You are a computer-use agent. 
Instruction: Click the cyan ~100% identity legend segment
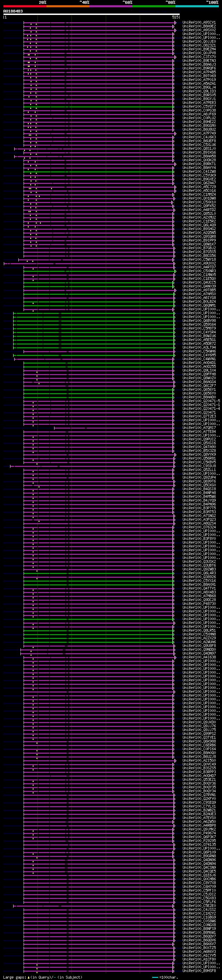tap(197, 6)
